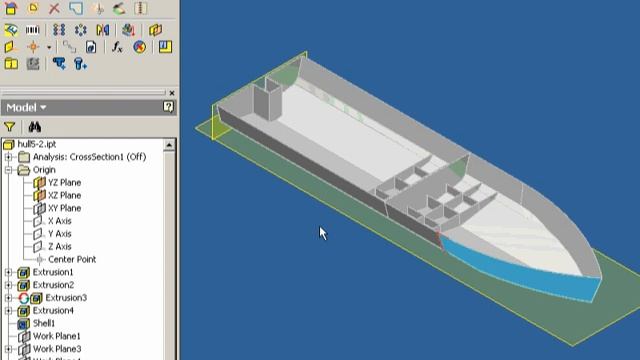Click the binoculars Find icon

coord(35,127)
